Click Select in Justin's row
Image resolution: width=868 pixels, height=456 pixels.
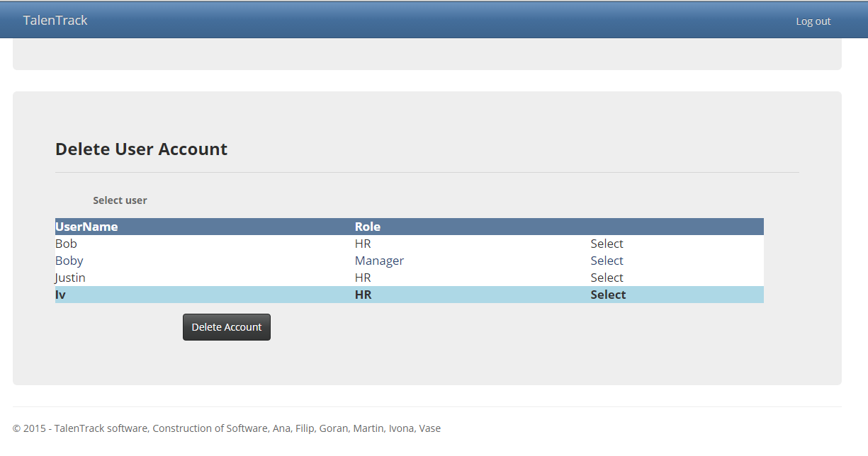[x=607, y=278]
